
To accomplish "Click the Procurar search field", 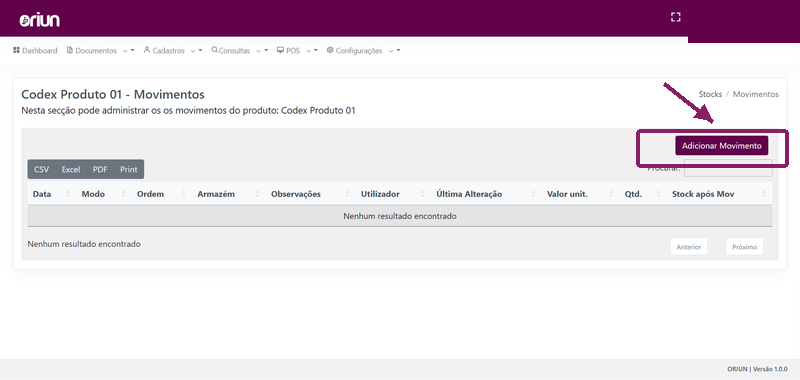I will (728, 168).
